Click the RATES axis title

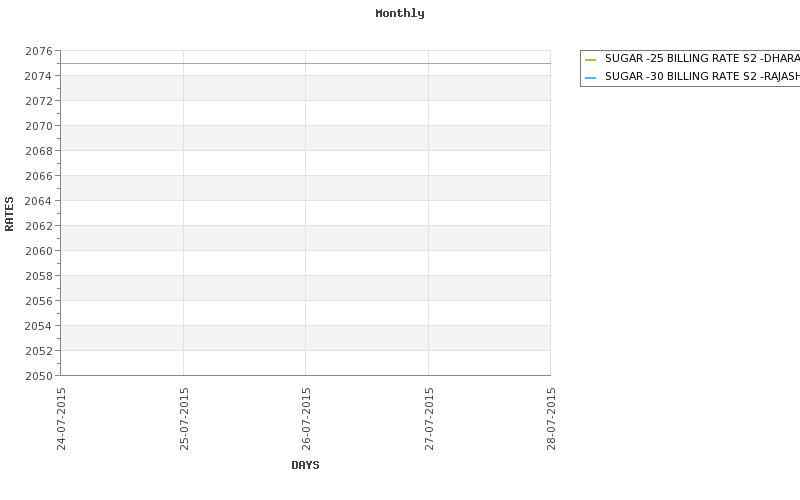9,214
